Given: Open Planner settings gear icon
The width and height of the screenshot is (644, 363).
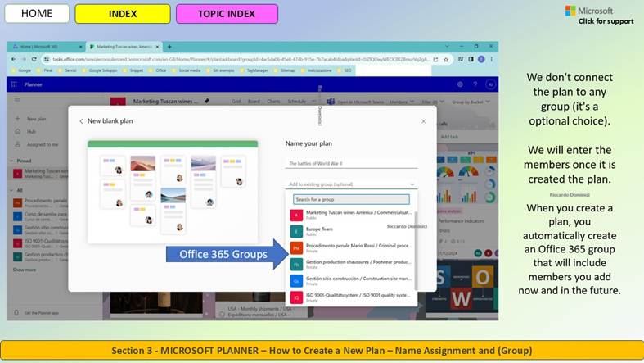Looking at the screenshot, I should click(x=460, y=84).
